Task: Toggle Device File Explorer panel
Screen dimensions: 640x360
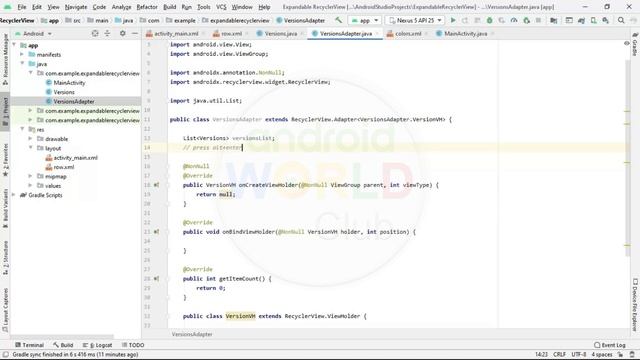Action: tap(635, 304)
